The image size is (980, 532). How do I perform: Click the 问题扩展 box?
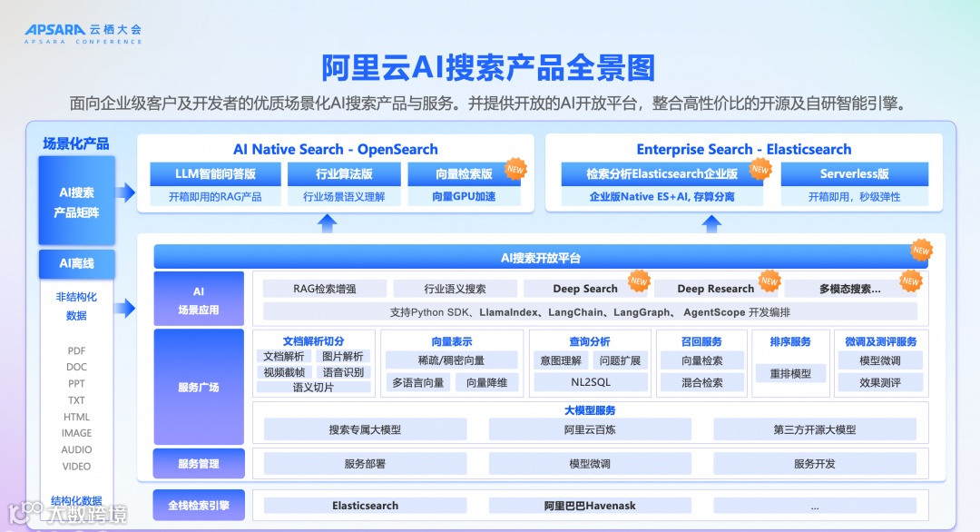620,360
